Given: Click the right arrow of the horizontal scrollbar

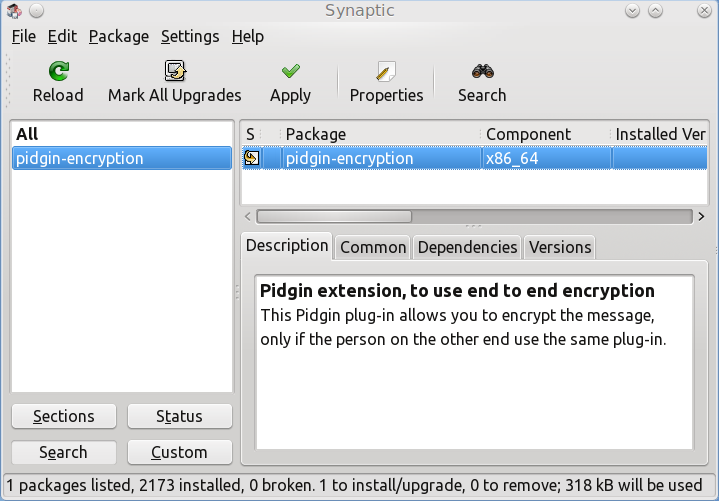Looking at the screenshot, I should (x=701, y=217).
